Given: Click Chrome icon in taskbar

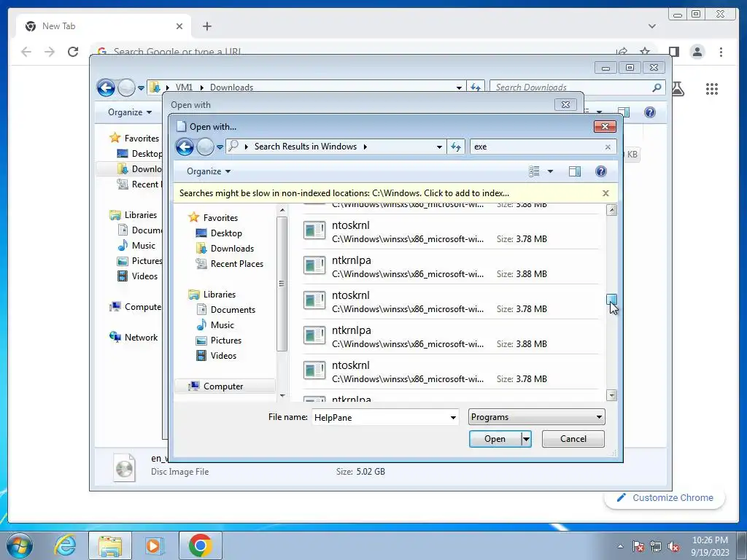Looking at the screenshot, I should pyautogui.click(x=200, y=545).
